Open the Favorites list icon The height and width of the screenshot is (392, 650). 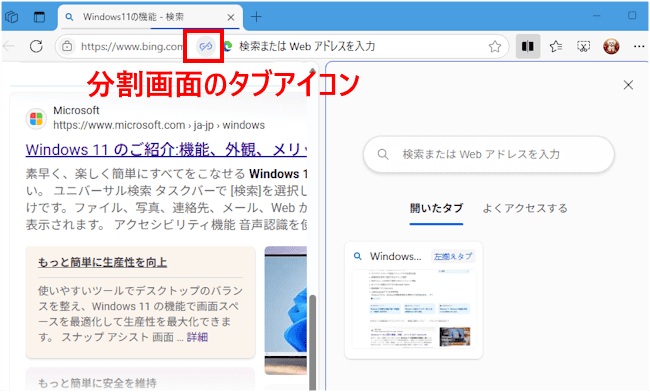556,46
